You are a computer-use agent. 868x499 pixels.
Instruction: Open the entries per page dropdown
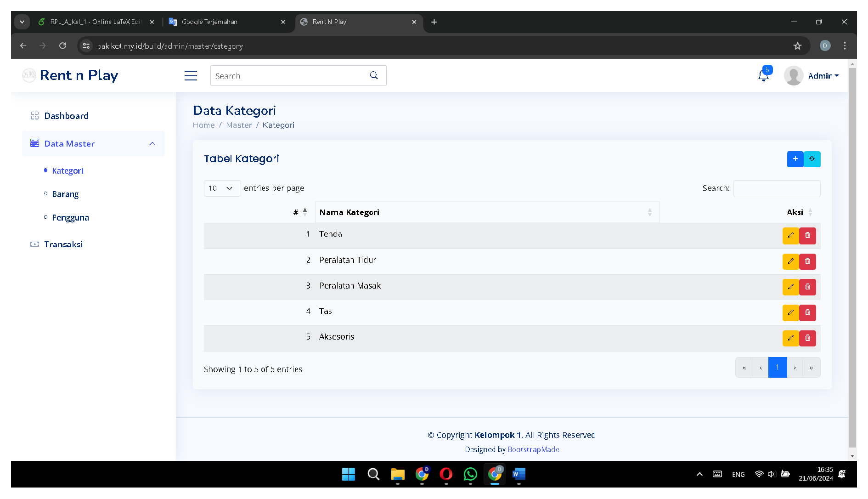(x=222, y=188)
